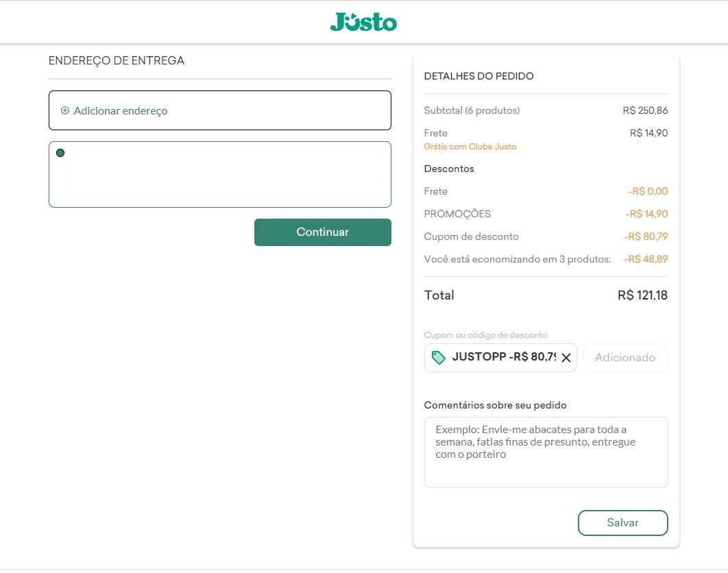Click the coupon code field showing JUSTOPP

click(x=500, y=358)
